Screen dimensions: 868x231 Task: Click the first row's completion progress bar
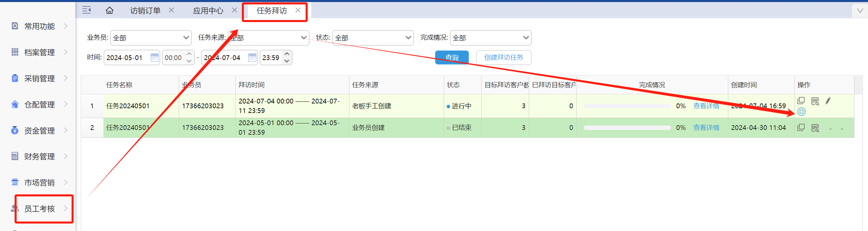[627, 106]
